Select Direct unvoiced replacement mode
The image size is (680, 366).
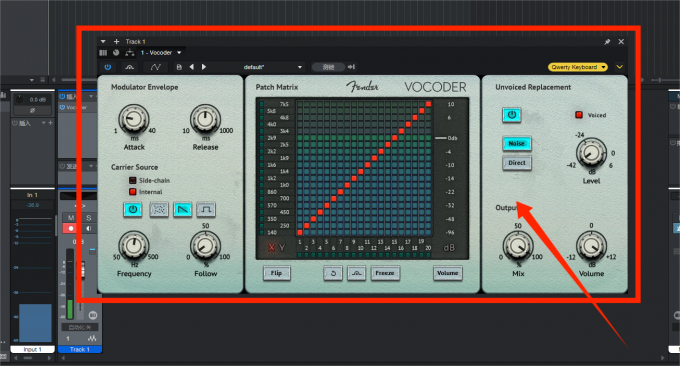point(517,163)
